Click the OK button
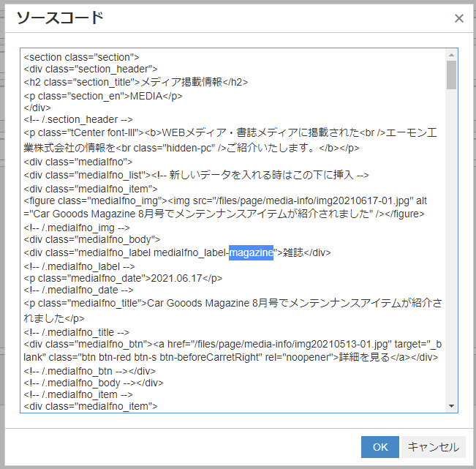 click(379, 447)
